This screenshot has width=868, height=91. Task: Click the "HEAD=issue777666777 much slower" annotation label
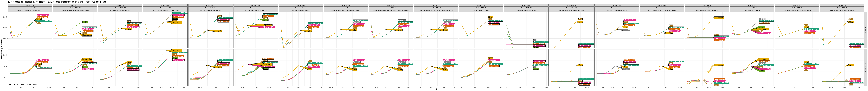(23, 85)
